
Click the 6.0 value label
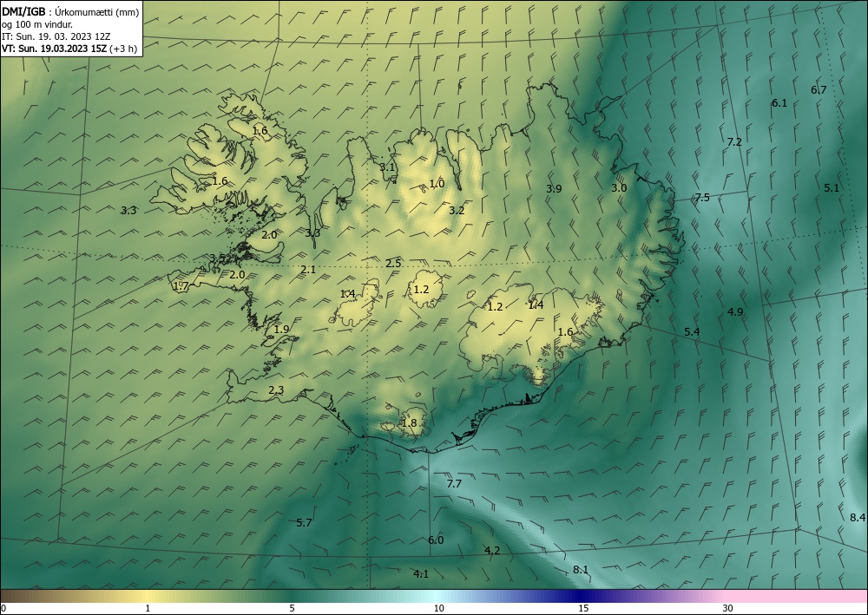(437, 540)
